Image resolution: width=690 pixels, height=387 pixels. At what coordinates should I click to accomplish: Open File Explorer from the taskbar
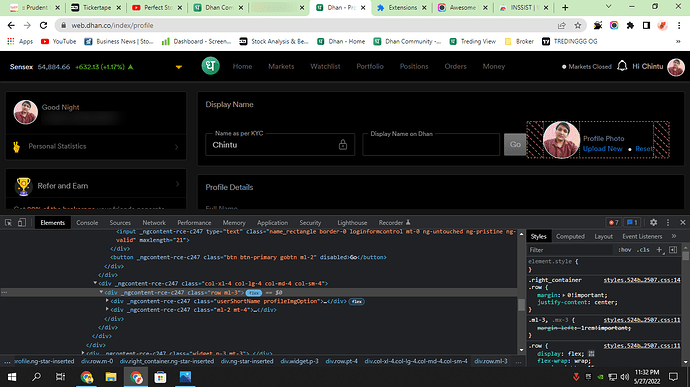click(111, 377)
